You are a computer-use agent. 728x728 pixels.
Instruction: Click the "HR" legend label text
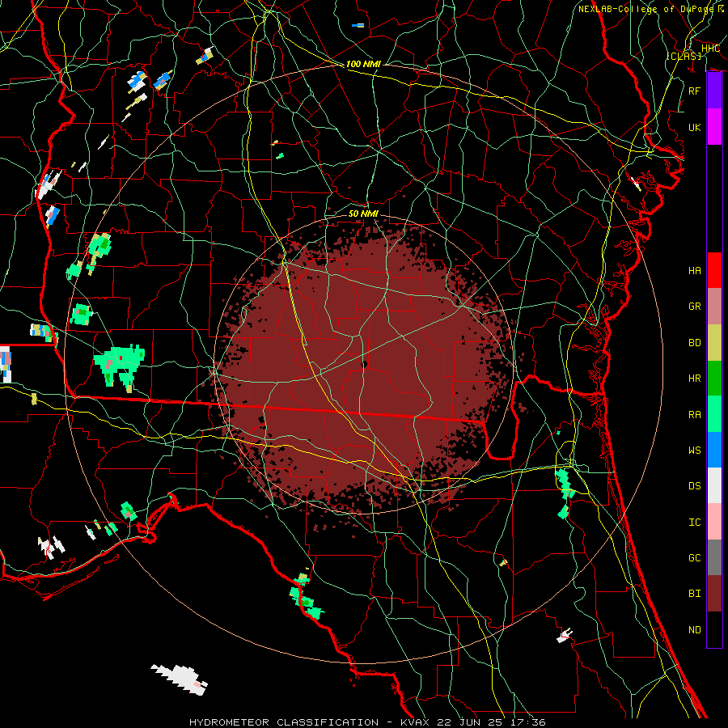click(x=695, y=379)
